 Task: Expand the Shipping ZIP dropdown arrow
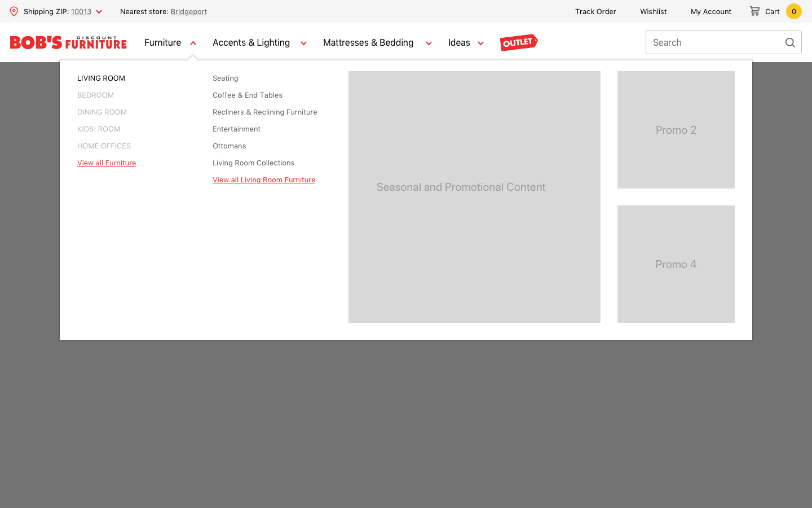tap(99, 12)
